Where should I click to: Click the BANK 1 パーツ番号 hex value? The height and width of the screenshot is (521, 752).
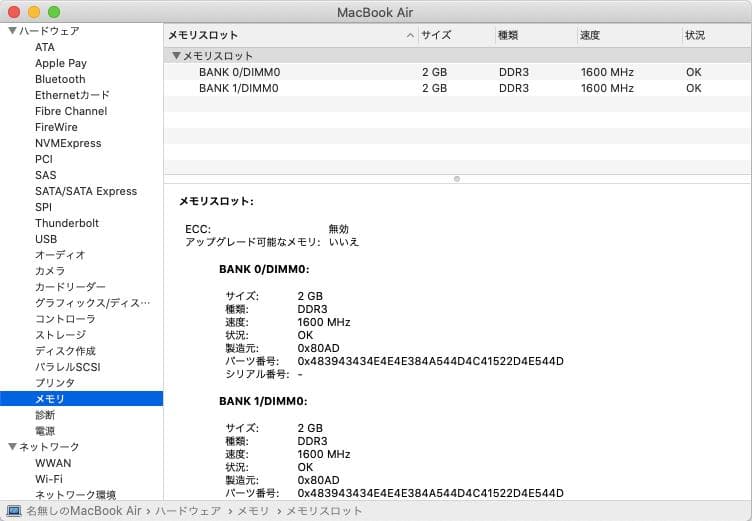coord(431,493)
